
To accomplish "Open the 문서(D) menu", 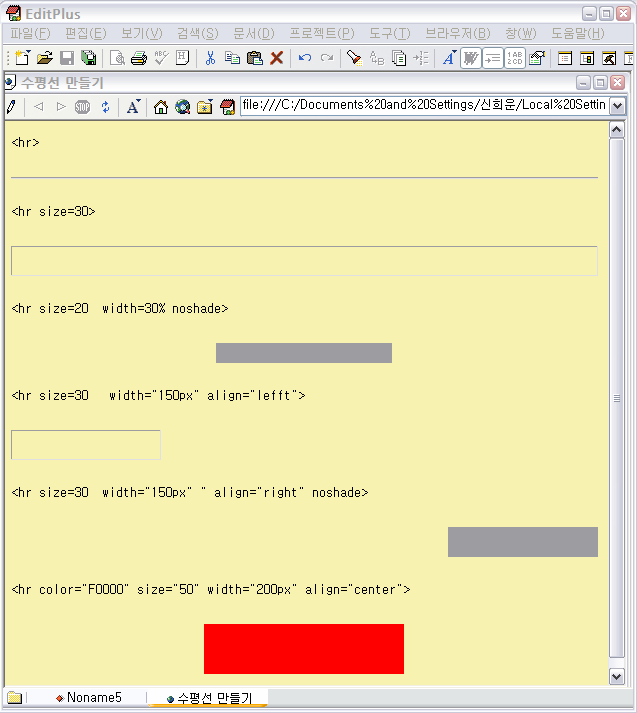I will click(x=254, y=34).
